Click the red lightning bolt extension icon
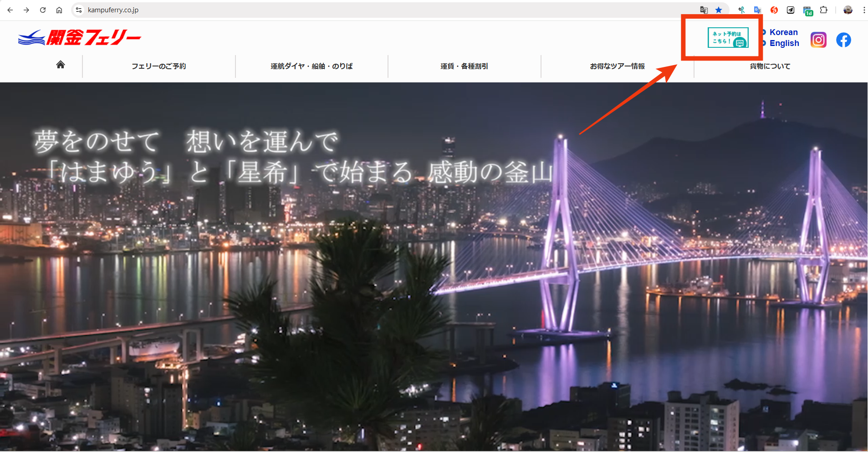Viewport: 868px width, 452px height. click(774, 10)
